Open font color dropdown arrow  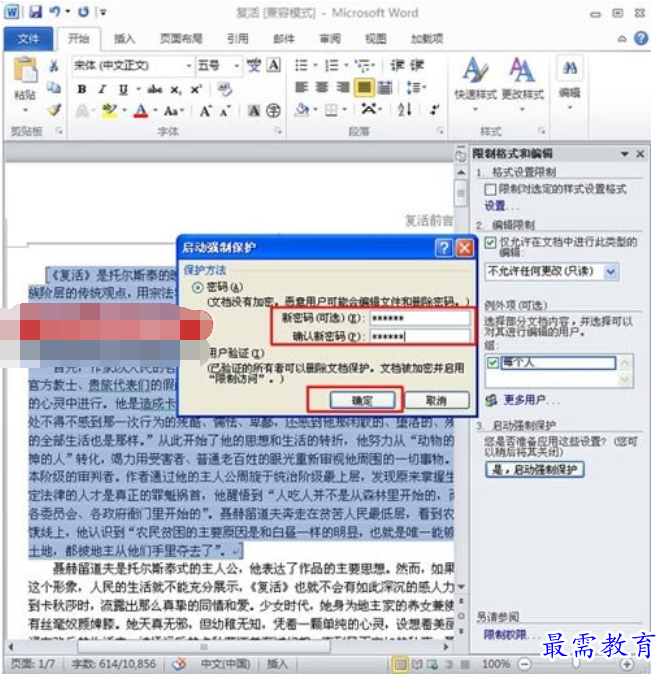pyautogui.click(x=155, y=111)
